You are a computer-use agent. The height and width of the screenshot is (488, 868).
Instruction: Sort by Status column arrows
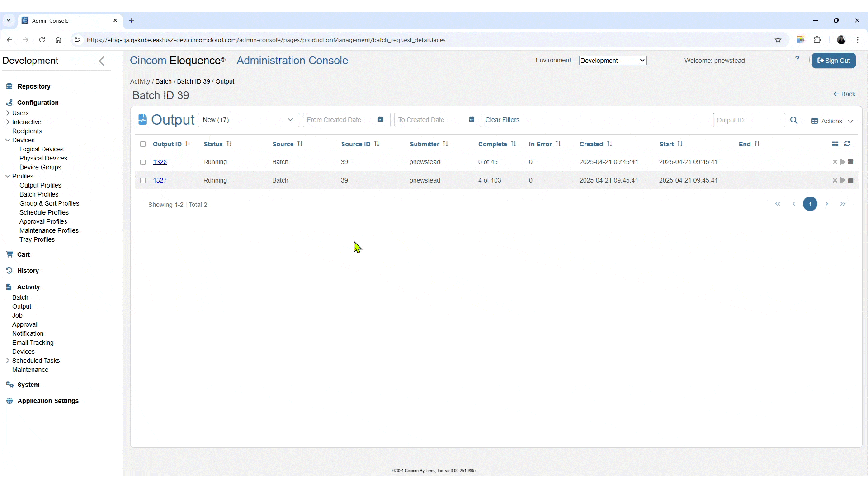229,144
